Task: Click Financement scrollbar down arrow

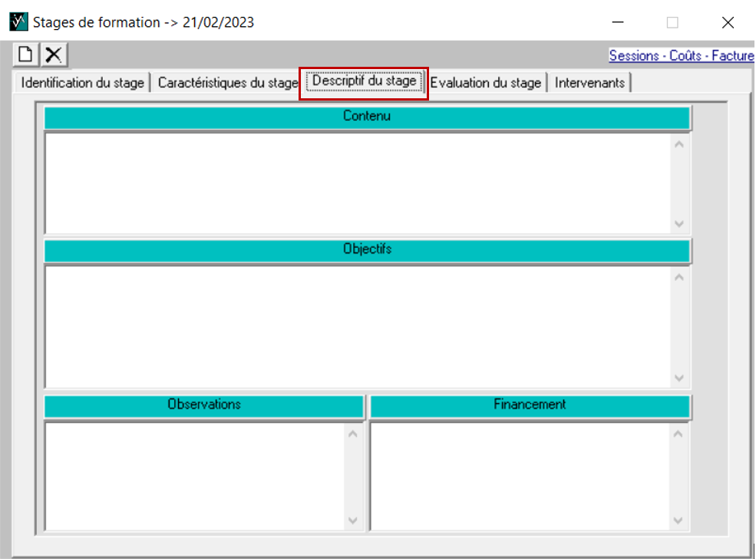Action: [678, 520]
